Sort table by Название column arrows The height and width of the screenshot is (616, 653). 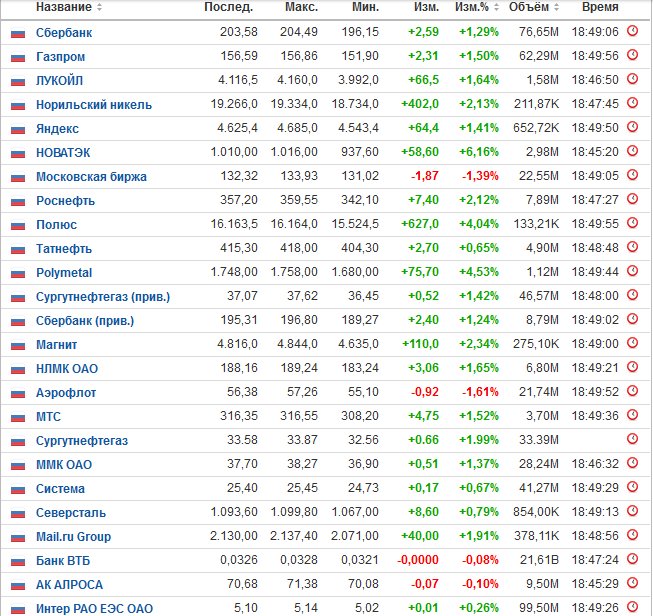click(99, 7)
